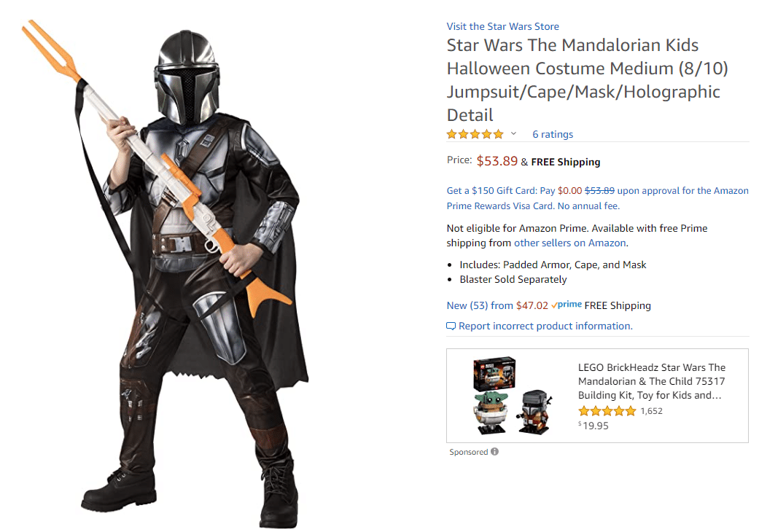Open other sellers on Amazon link
The height and width of the screenshot is (532, 759).
tap(569, 243)
